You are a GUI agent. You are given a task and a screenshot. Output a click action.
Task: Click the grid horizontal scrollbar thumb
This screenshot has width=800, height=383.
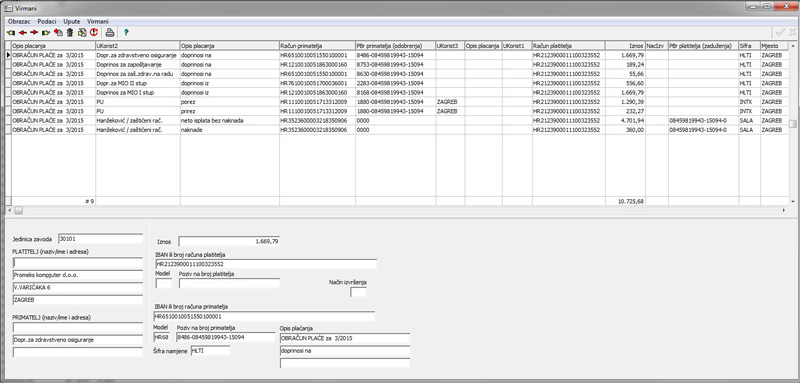(18, 210)
